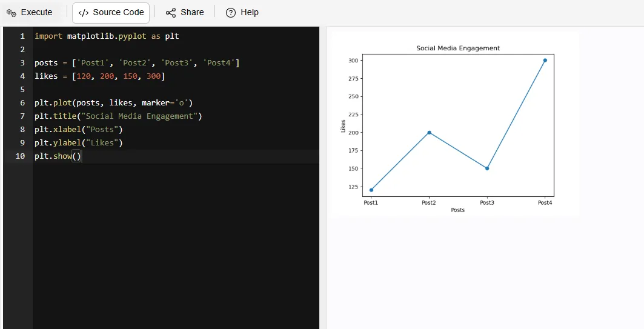Click the Post3 x-axis tick label
This screenshot has height=329, width=644.
(487, 202)
